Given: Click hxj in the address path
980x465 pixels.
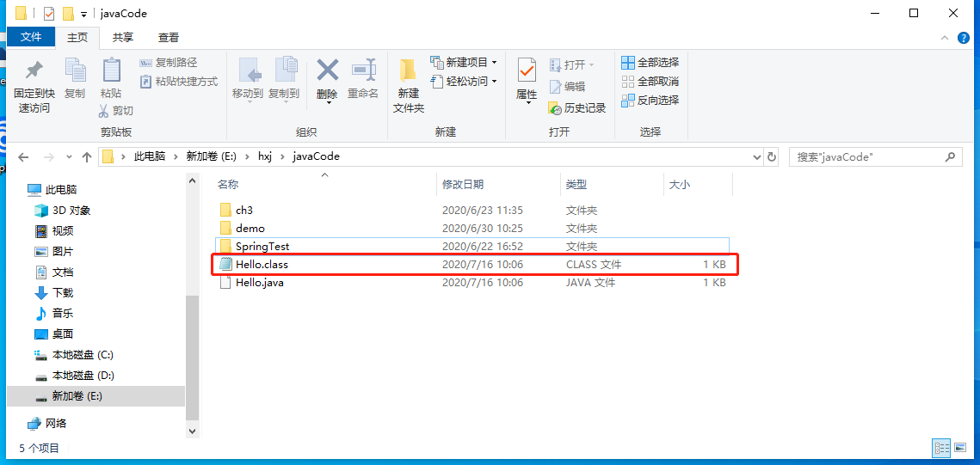Looking at the screenshot, I should [x=266, y=156].
